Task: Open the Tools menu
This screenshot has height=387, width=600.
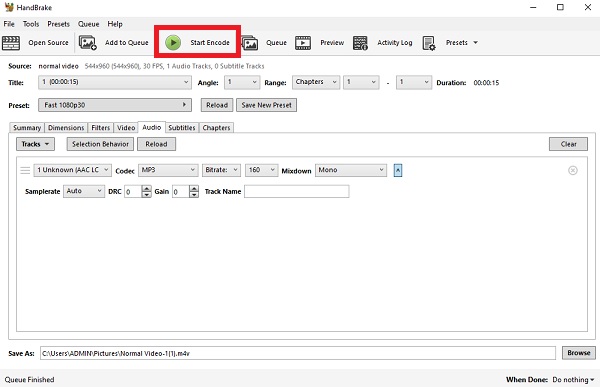Action: 31,24
